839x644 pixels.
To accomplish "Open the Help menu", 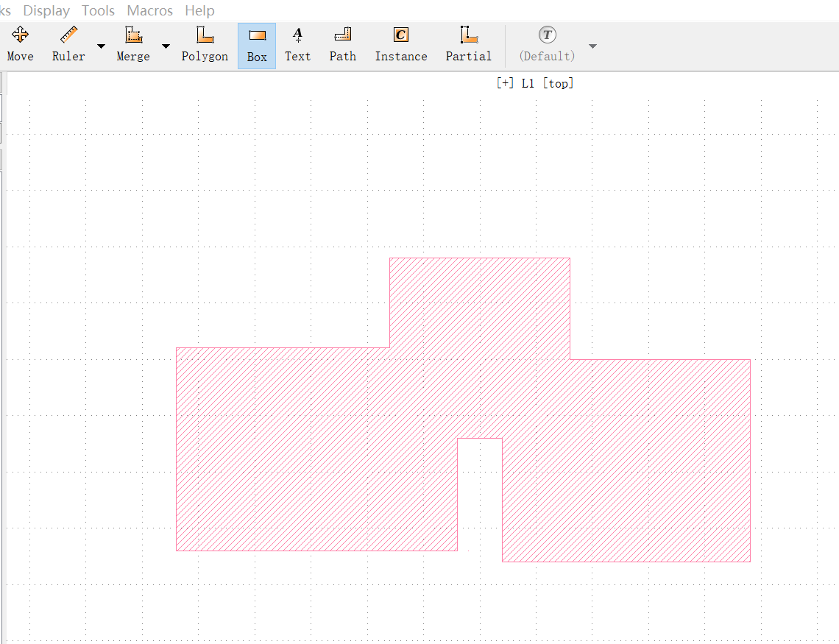I will point(199,10).
